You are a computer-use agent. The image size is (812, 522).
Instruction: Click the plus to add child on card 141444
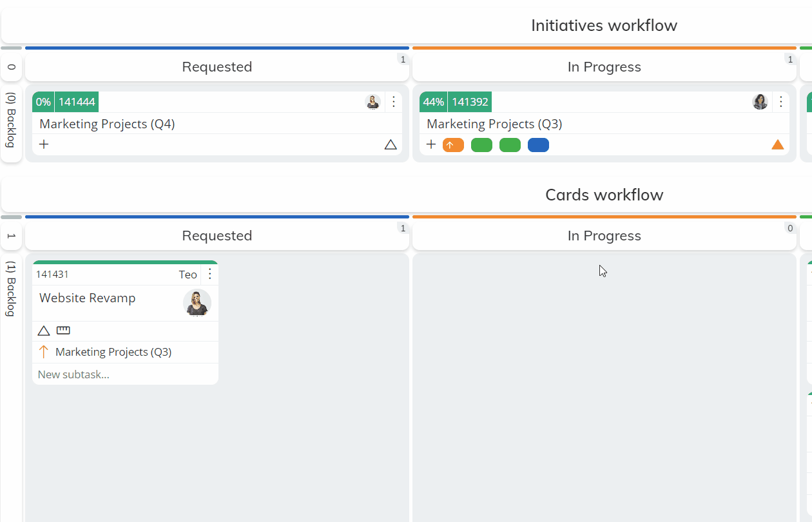[44, 144]
